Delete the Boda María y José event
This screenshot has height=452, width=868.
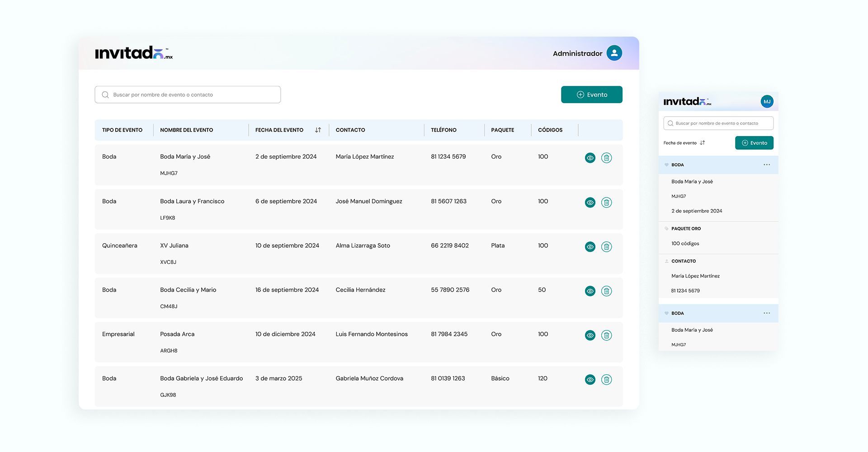click(x=606, y=158)
